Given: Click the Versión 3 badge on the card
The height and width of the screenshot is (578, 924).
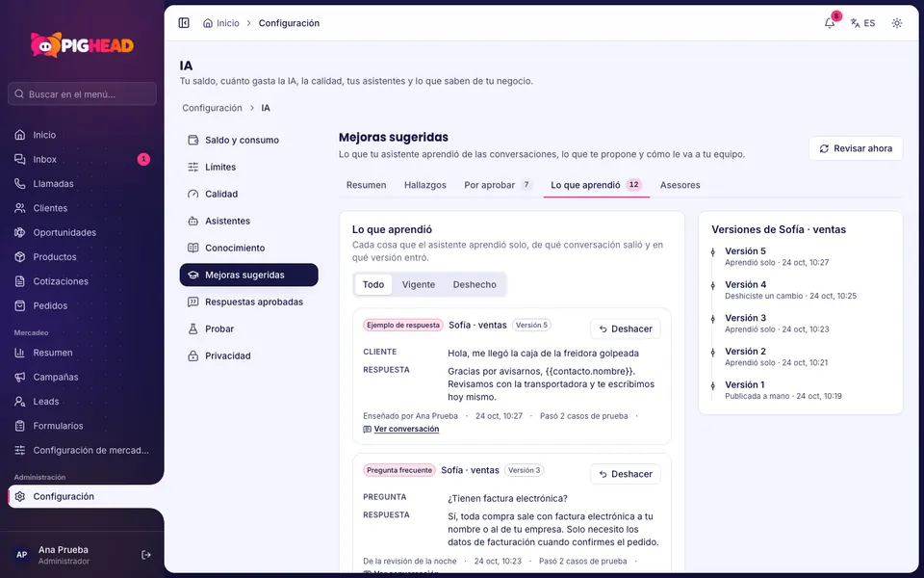Looking at the screenshot, I should 525,470.
